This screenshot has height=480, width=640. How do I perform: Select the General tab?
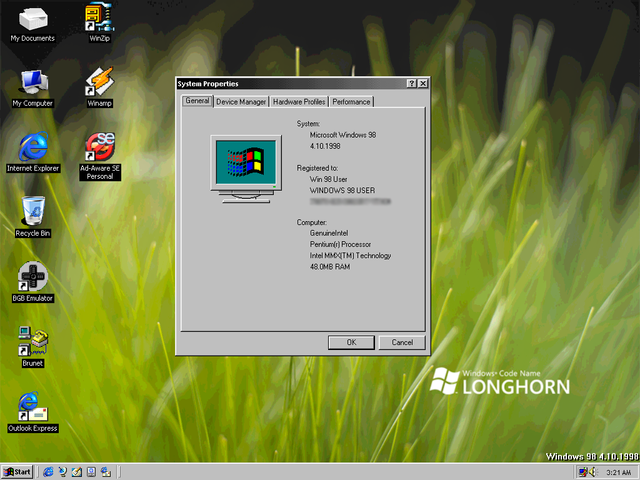[197, 101]
